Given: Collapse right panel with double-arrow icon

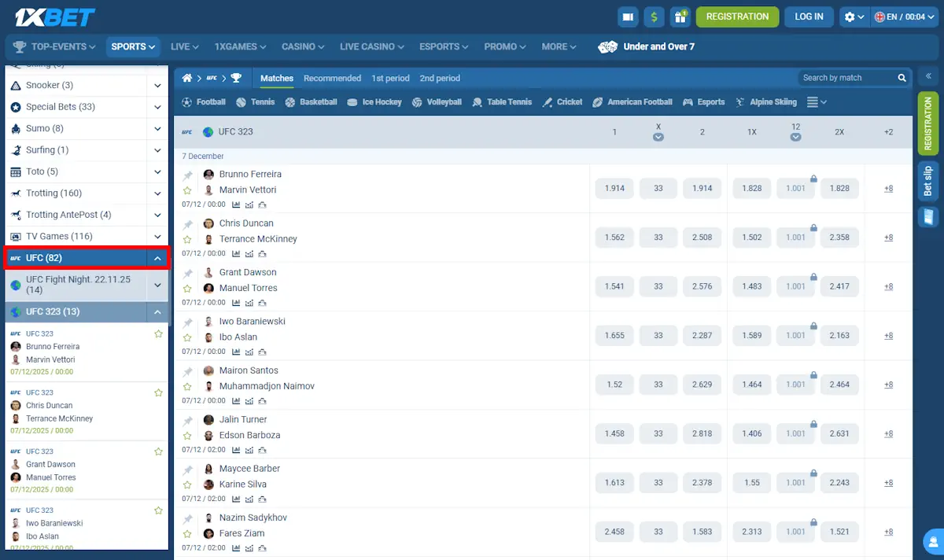Looking at the screenshot, I should click(928, 76).
